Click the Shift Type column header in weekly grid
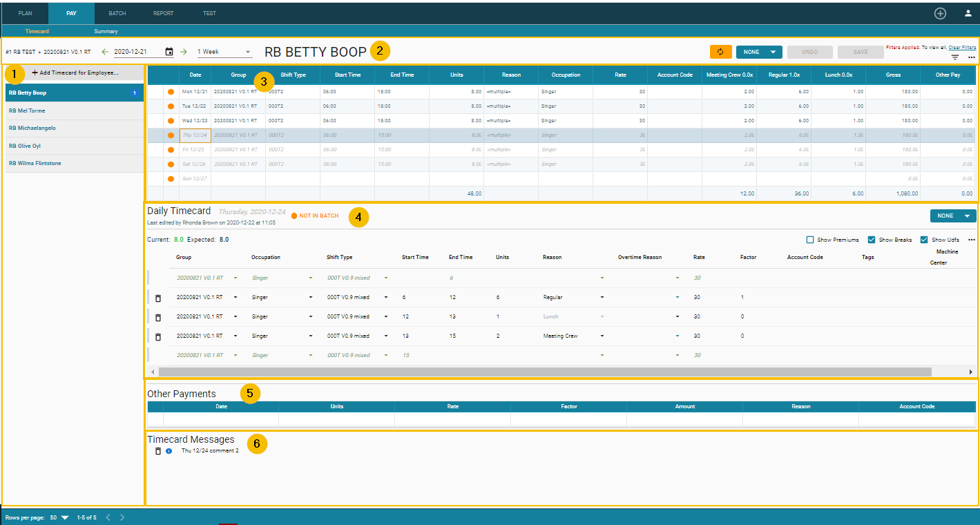 (293, 75)
